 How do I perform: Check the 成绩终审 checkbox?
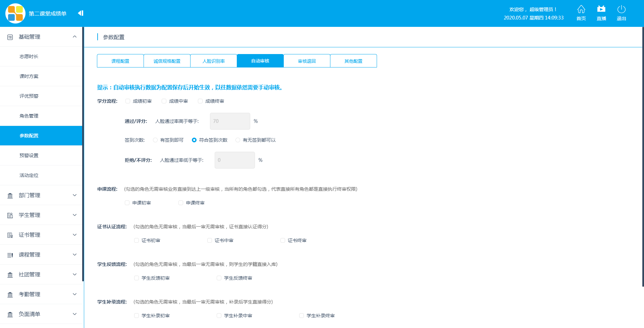pyautogui.click(x=200, y=101)
